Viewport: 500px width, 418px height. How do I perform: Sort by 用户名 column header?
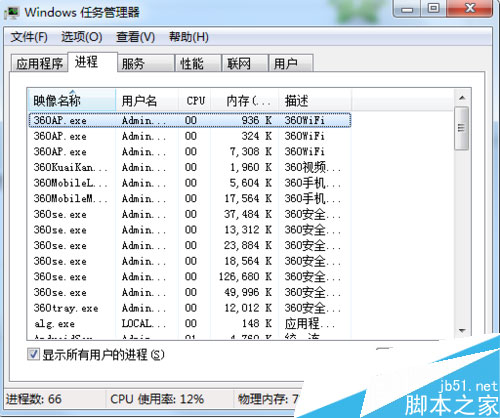(x=147, y=100)
